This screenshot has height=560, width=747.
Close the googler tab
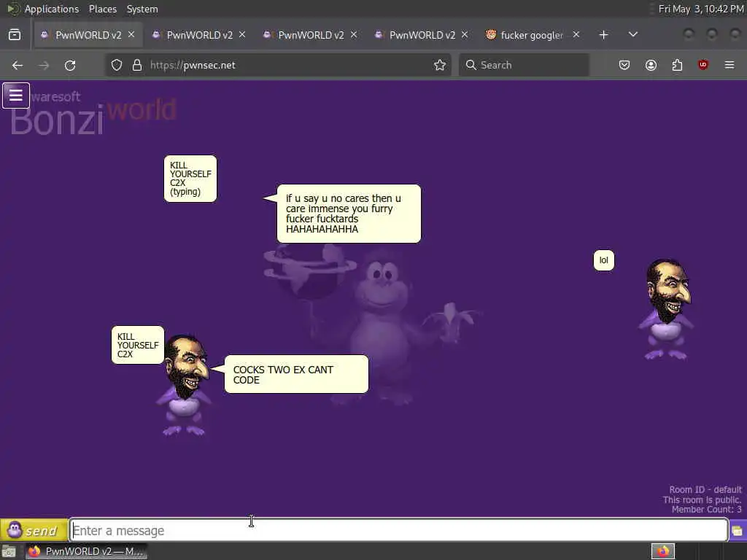pyautogui.click(x=576, y=35)
